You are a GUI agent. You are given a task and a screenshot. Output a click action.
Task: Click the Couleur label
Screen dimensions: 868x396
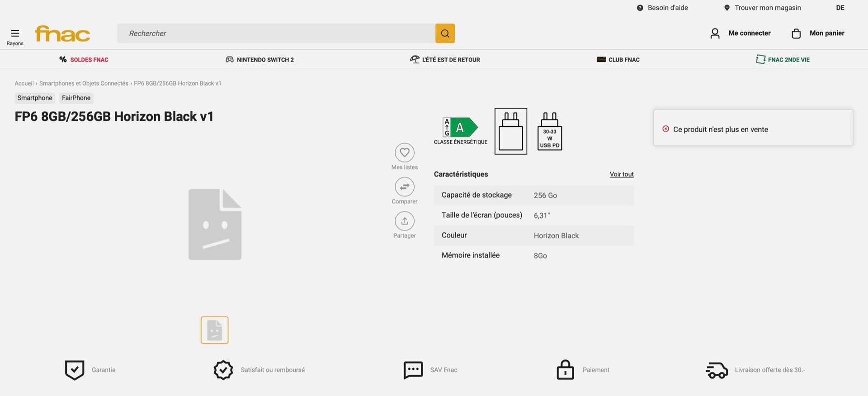click(454, 235)
